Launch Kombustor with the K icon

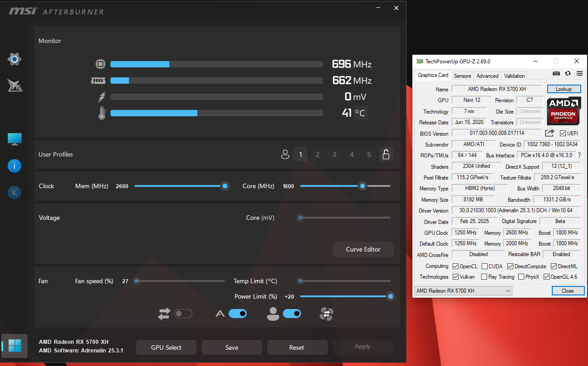[x=14, y=193]
